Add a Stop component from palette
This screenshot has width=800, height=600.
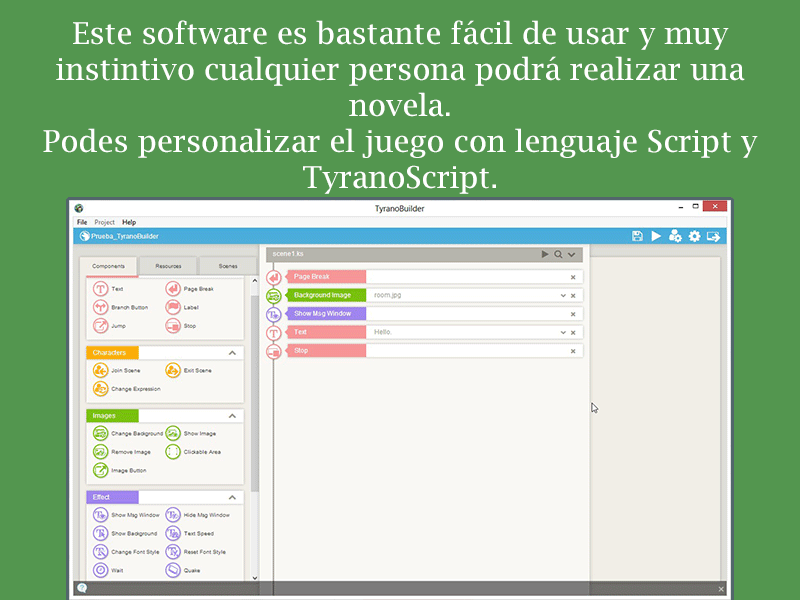[x=181, y=326]
